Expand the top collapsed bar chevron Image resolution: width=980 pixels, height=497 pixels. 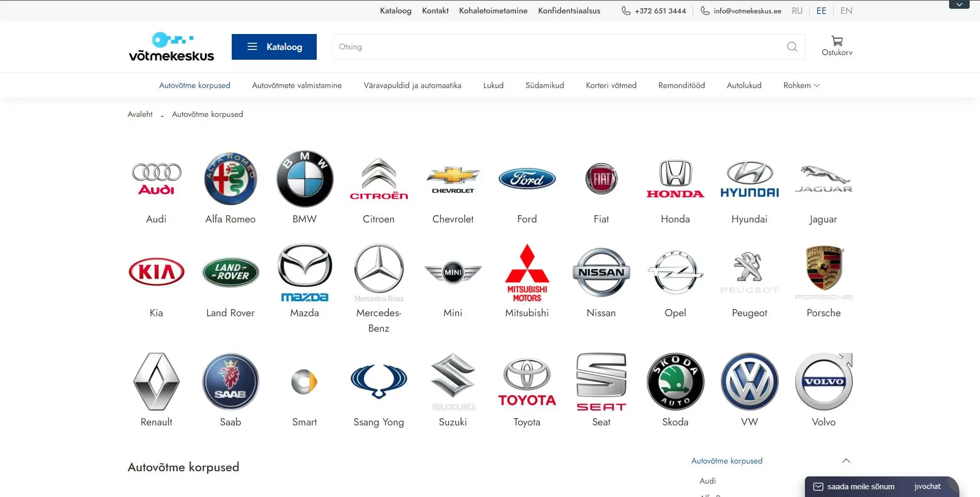(x=959, y=5)
